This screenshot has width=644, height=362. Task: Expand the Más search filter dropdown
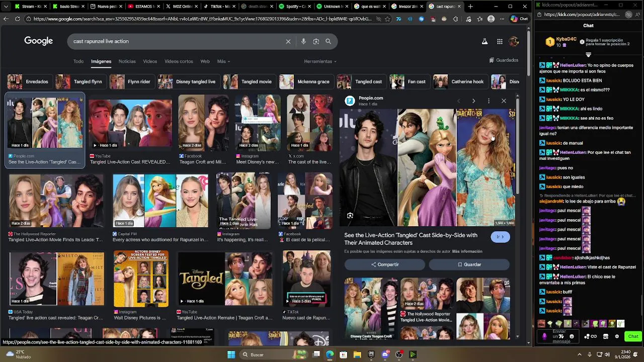tap(223, 61)
